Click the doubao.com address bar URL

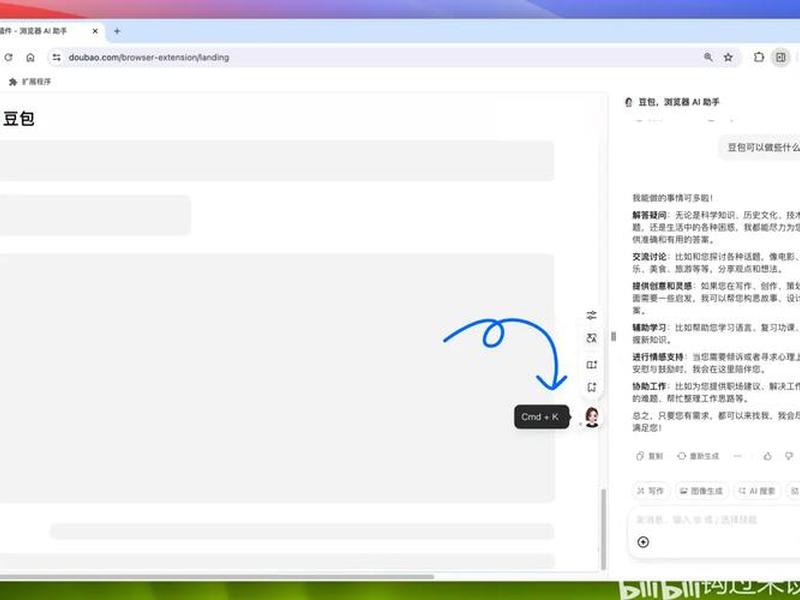pyautogui.click(x=149, y=58)
